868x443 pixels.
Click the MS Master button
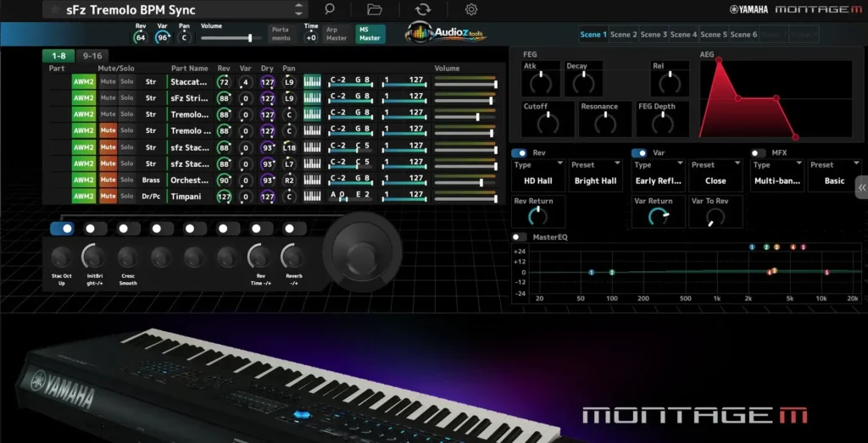[370, 34]
